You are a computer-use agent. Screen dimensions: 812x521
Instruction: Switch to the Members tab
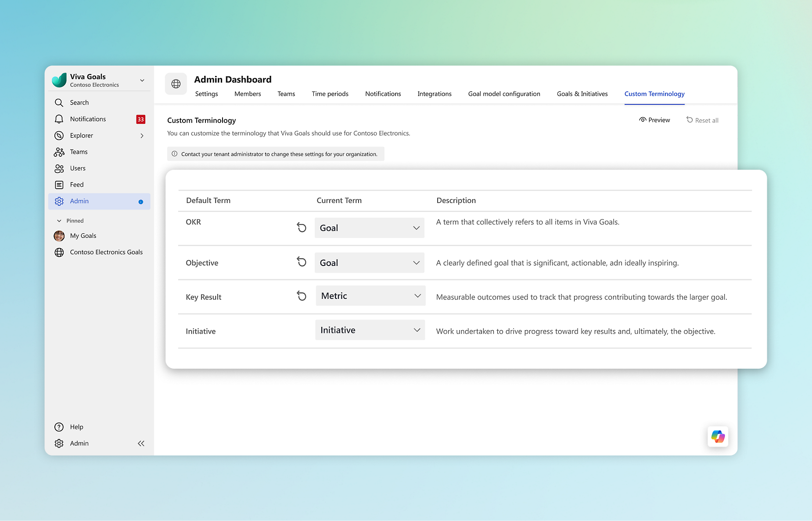248,94
